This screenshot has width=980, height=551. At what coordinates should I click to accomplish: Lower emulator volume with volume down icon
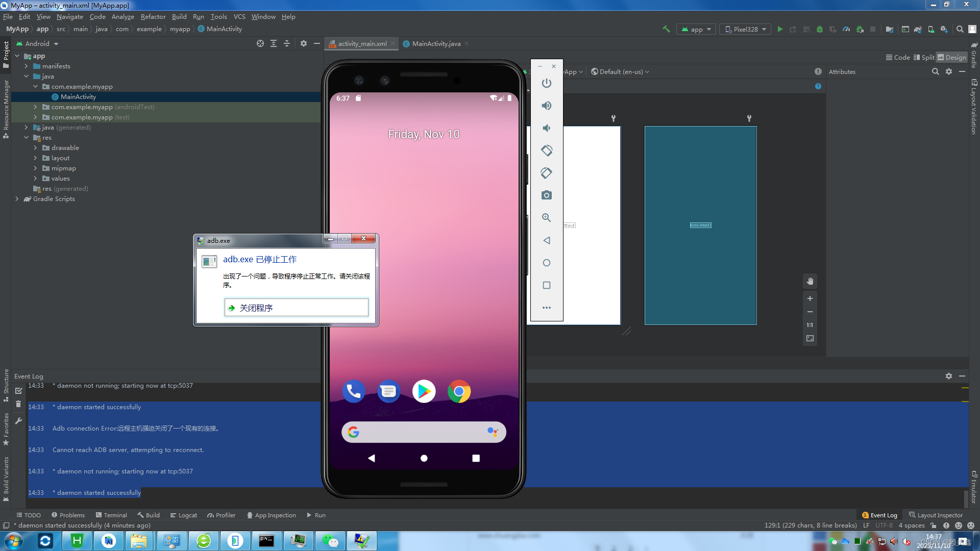tap(546, 128)
